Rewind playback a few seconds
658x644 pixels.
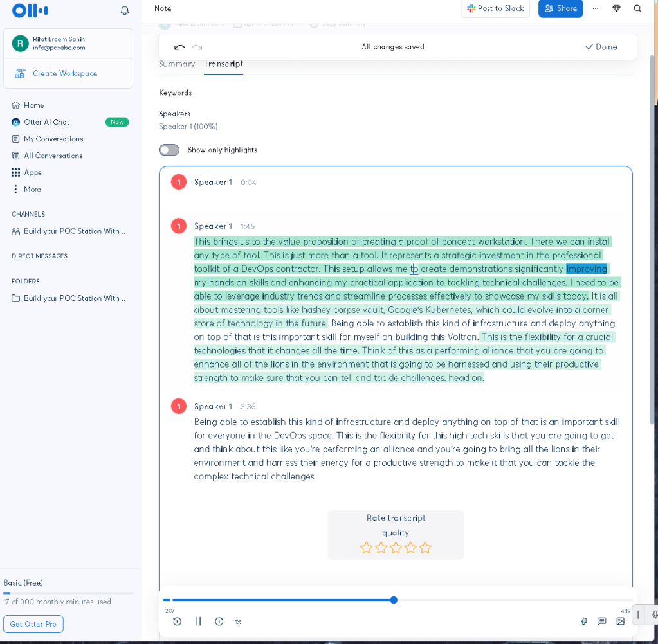177,622
